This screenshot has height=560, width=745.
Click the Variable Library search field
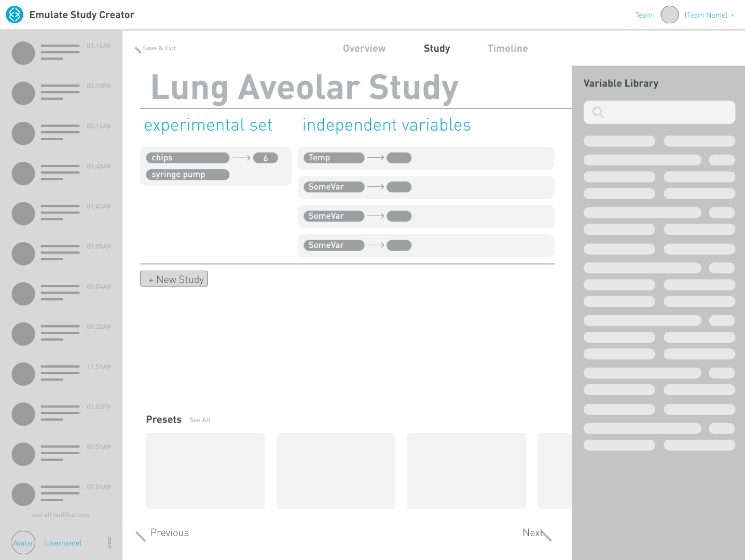pyautogui.click(x=659, y=112)
